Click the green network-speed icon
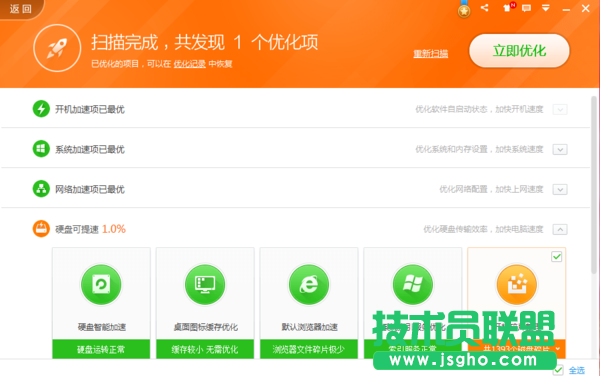 click(41, 189)
